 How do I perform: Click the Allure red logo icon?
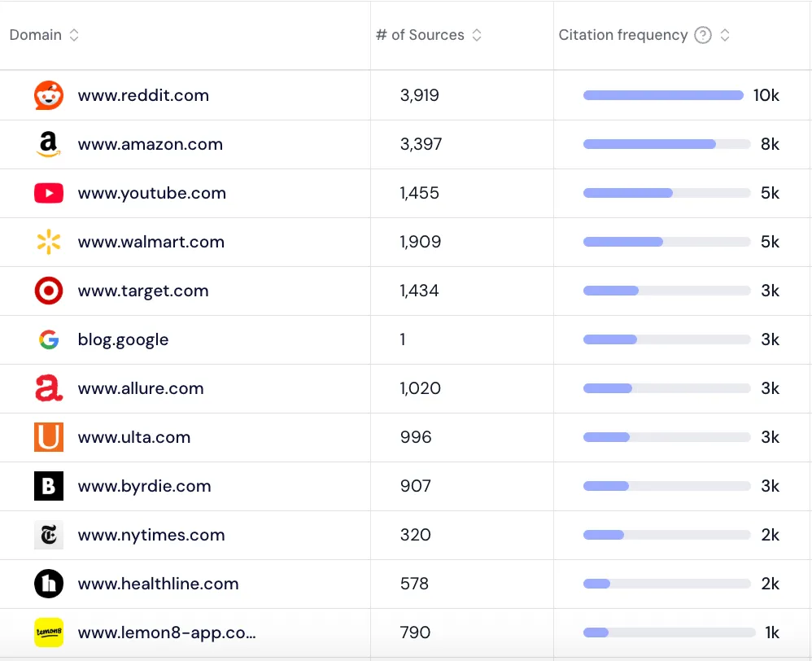49,388
